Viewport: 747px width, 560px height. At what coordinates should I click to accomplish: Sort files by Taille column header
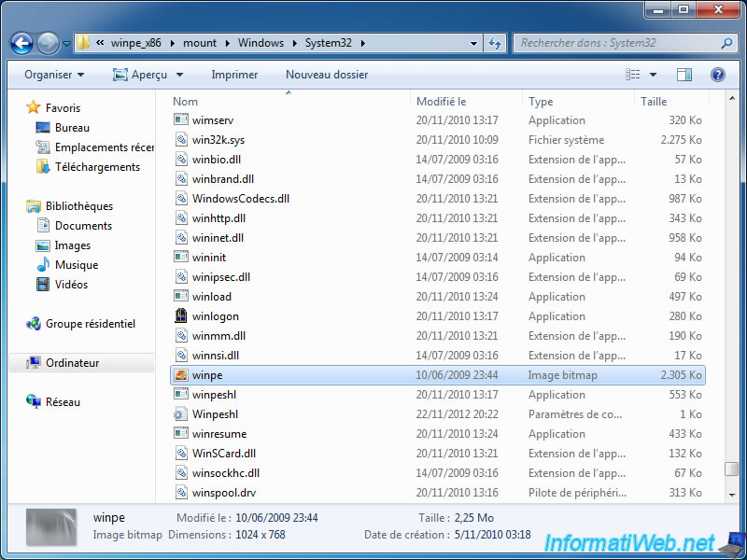tap(654, 102)
